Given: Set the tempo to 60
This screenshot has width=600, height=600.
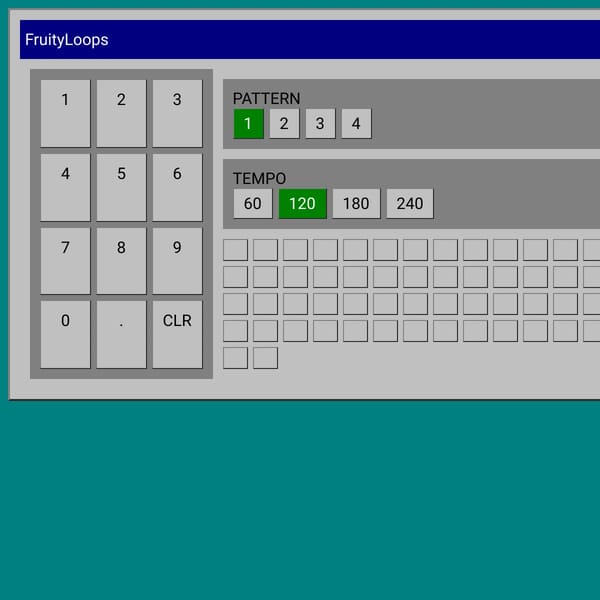Looking at the screenshot, I should tap(253, 204).
